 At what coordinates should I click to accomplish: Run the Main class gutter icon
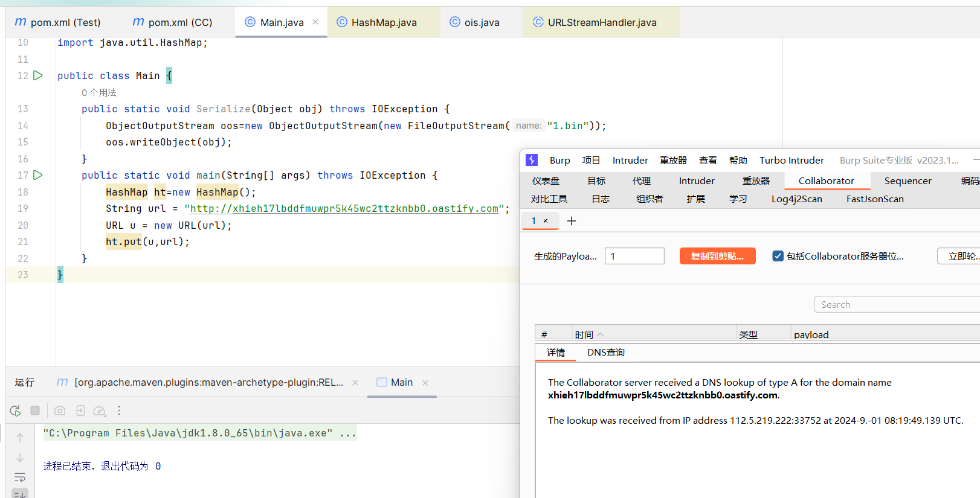(x=38, y=75)
